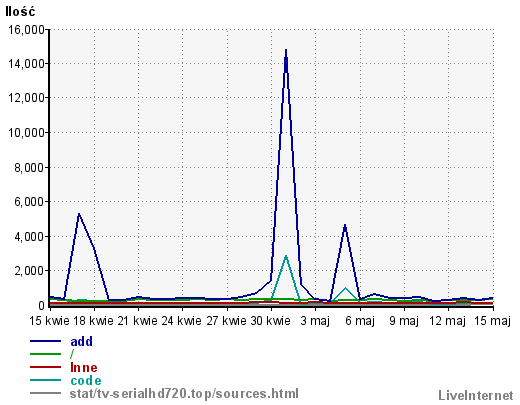Screen dimensions: 520x405
Task: Click the gray sources.html legend line swatch
Action: coord(46,393)
